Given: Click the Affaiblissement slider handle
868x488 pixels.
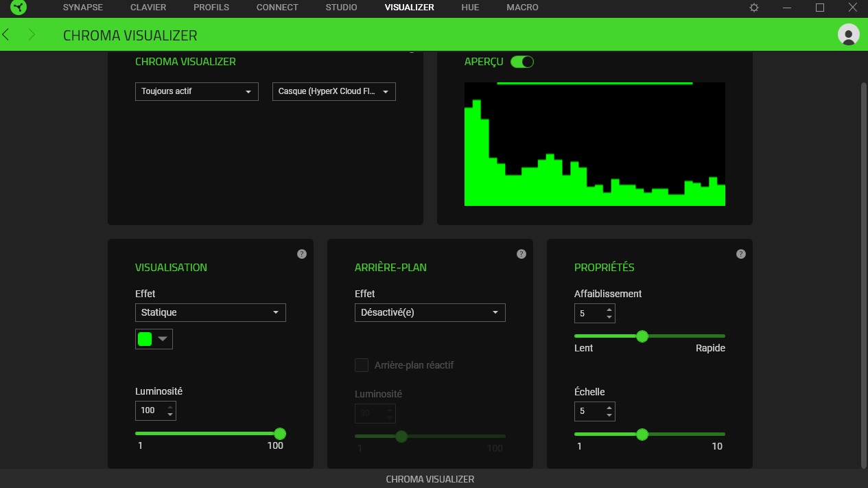Looking at the screenshot, I should tap(642, 336).
